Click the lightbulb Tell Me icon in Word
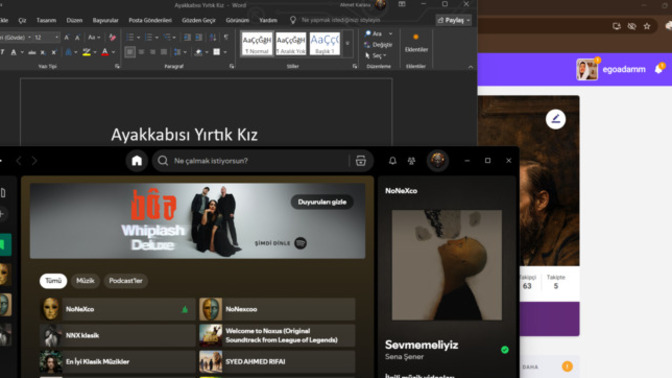672x378 pixels. click(x=293, y=20)
